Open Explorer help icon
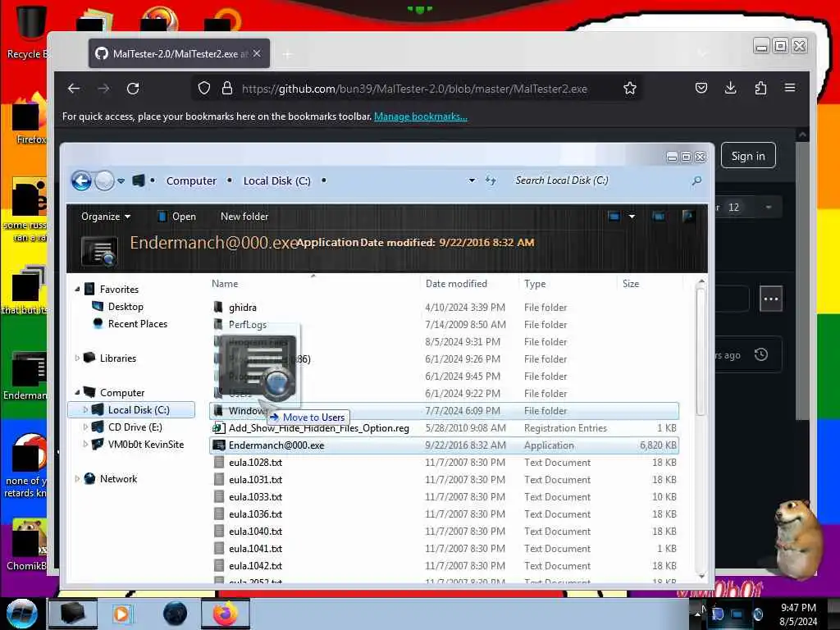Viewport: 840px width, 630px height. (x=688, y=216)
